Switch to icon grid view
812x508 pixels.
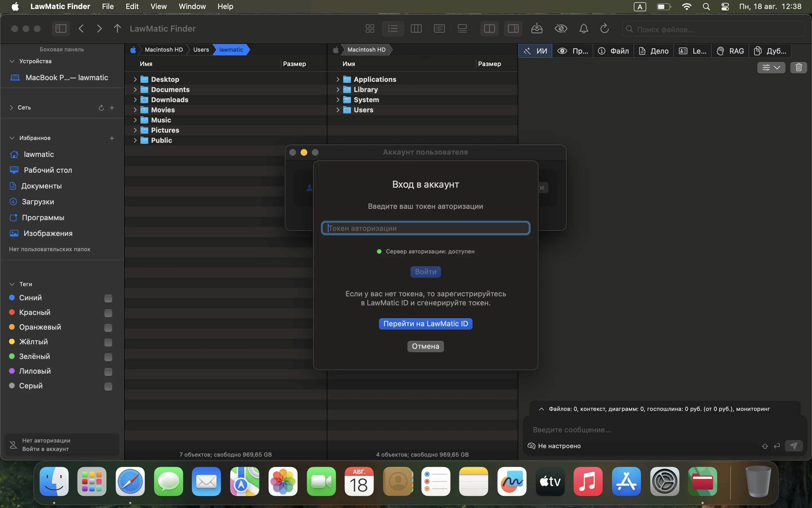[370, 29]
